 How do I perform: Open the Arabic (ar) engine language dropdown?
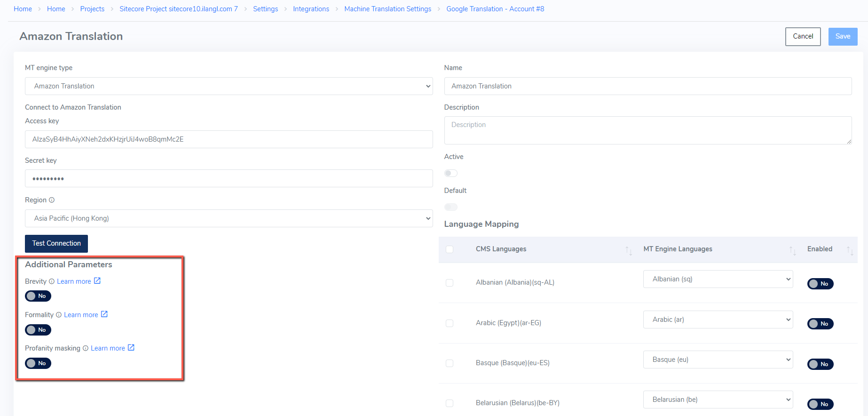(x=718, y=320)
